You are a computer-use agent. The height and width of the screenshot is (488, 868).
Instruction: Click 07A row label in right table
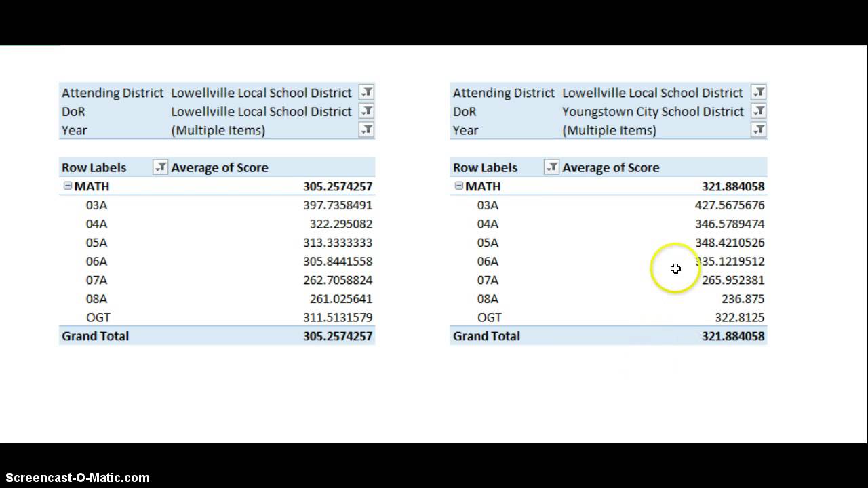coord(488,279)
